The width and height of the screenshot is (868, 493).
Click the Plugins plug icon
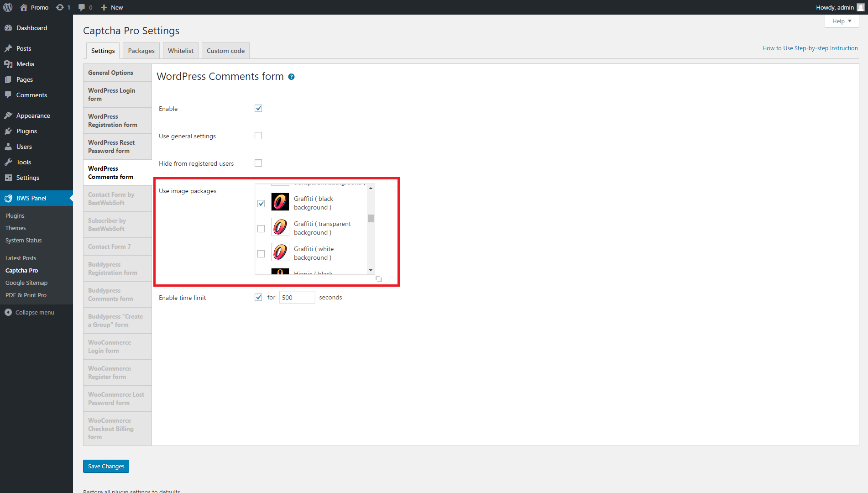pyautogui.click(x=8, y=131)
